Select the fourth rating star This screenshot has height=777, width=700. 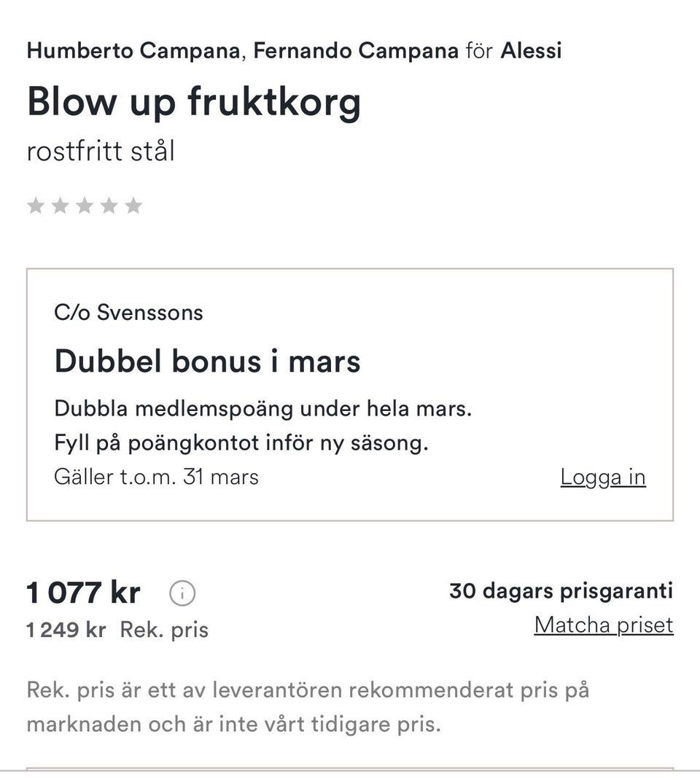pyautogui.click(x=109, y=206)
